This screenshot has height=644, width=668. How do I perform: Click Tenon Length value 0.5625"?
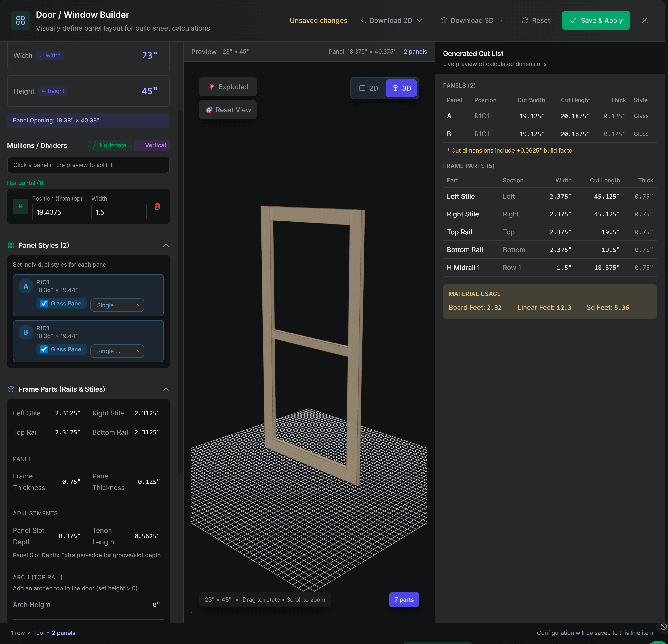(x=147, y=536)
